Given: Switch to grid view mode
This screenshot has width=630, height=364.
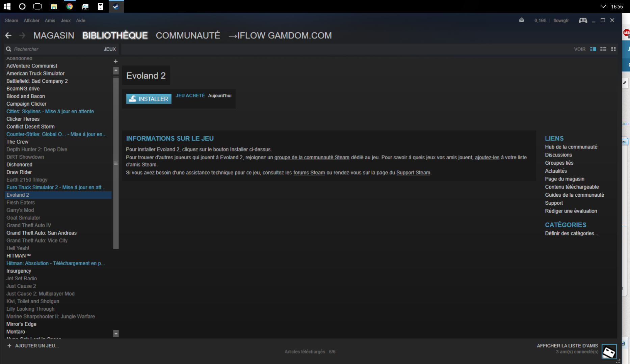Looking at the screenshot, I should (x=613, y=49).
